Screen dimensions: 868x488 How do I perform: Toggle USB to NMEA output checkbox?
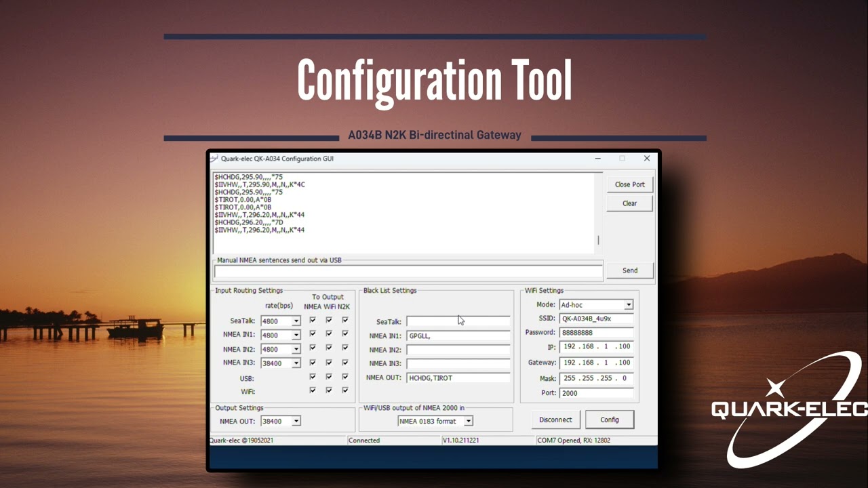tap(313, 376)
